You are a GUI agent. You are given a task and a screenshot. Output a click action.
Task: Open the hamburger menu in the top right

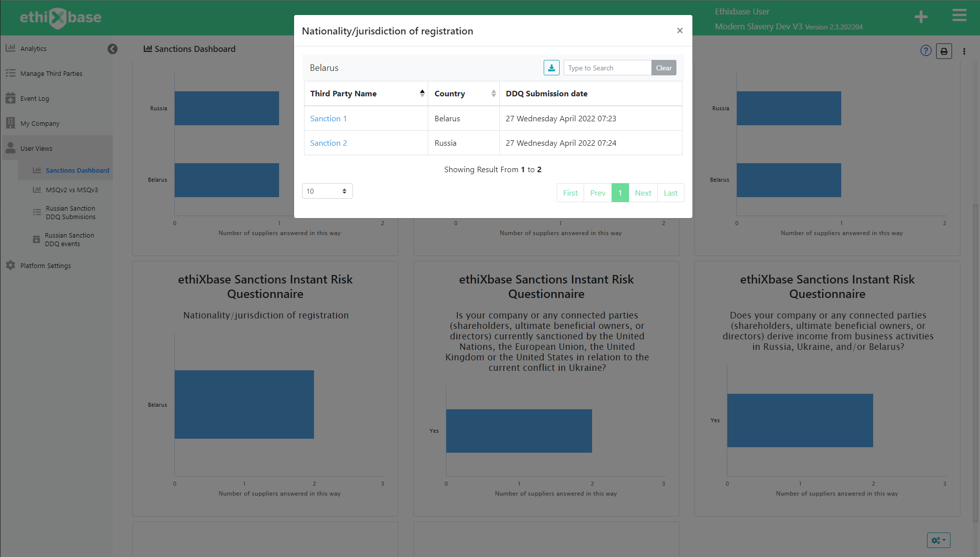click(959, 15)
